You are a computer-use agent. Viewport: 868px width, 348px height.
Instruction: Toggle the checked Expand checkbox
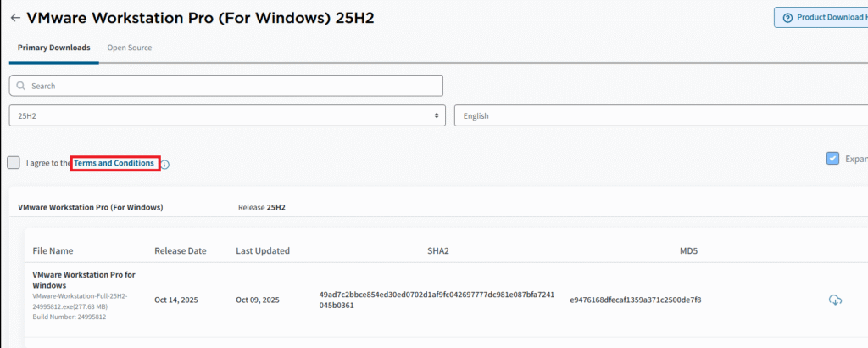[x=832, y=159]
